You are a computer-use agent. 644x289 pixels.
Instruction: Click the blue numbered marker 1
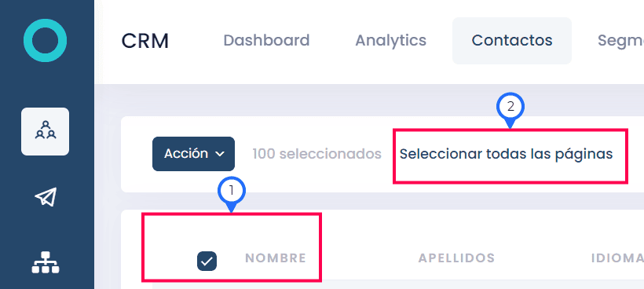pyautogui.click(x=232, y=192)
